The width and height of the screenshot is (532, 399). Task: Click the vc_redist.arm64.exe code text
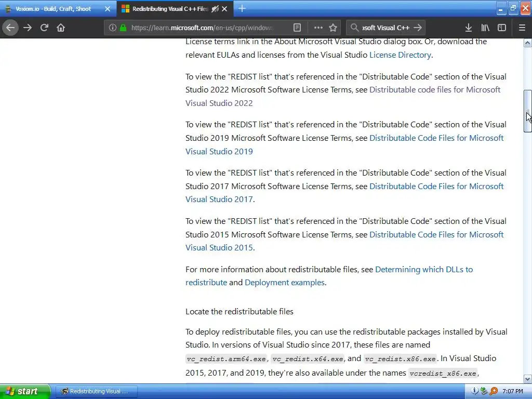(x=227, y=358)
